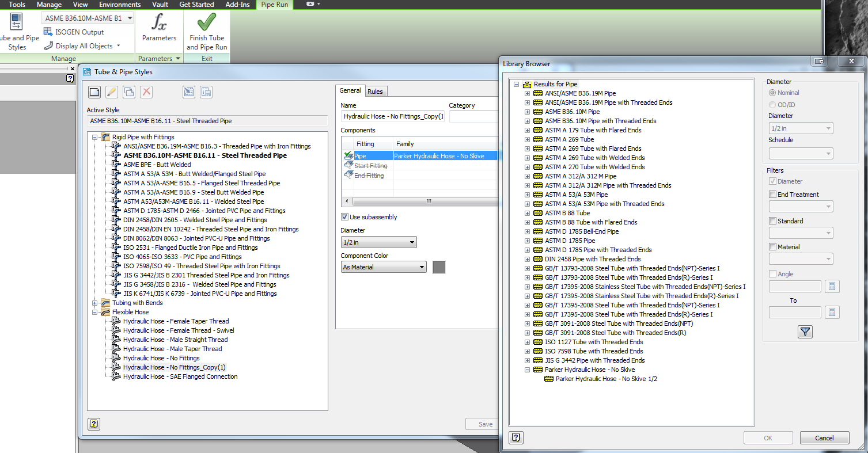Image resolution: width=868 pixels, height=453 pixels.
Task: Select Nominal diameter radio button
Action: coord(772,93)
